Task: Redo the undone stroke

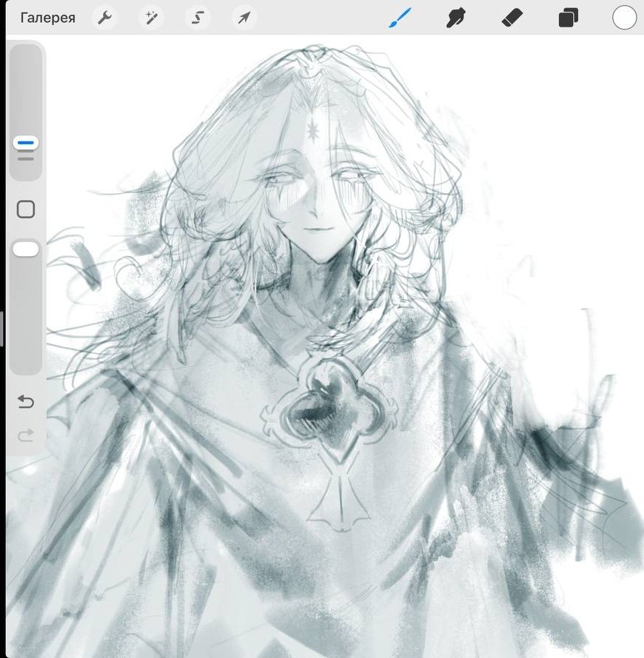Action: (26, 435)
